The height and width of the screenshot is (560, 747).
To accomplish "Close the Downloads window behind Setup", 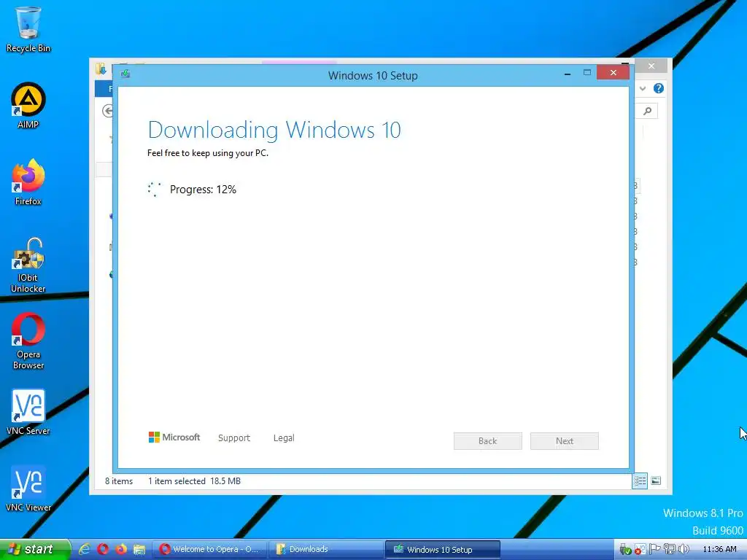I will tap(651, 66).
